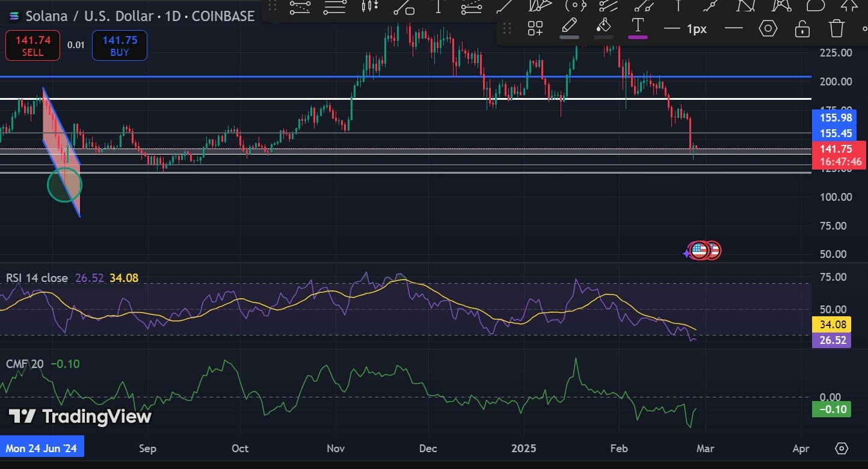
Task: Click the TradingView logo
Action: [79, 415]
